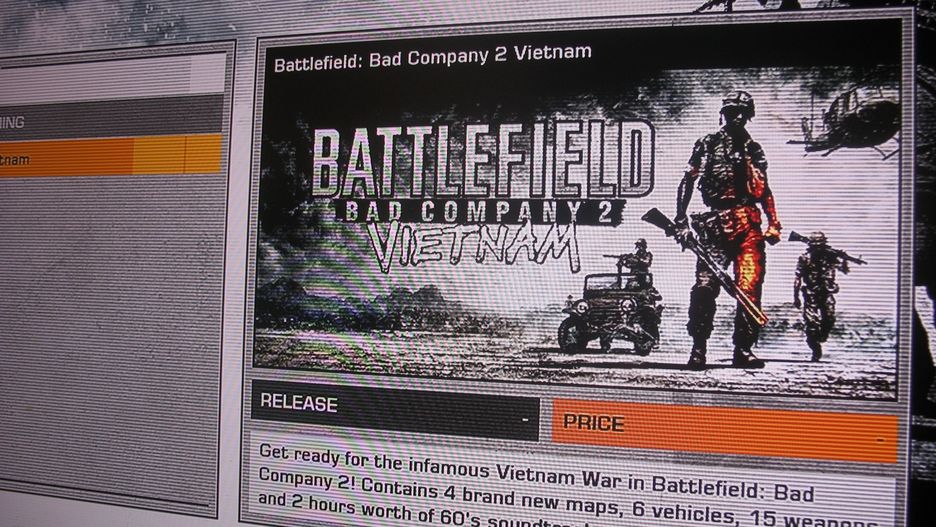Click the small soldier carrying rifle on shoulder
The image size is (936, 527).
coord(822,292)
